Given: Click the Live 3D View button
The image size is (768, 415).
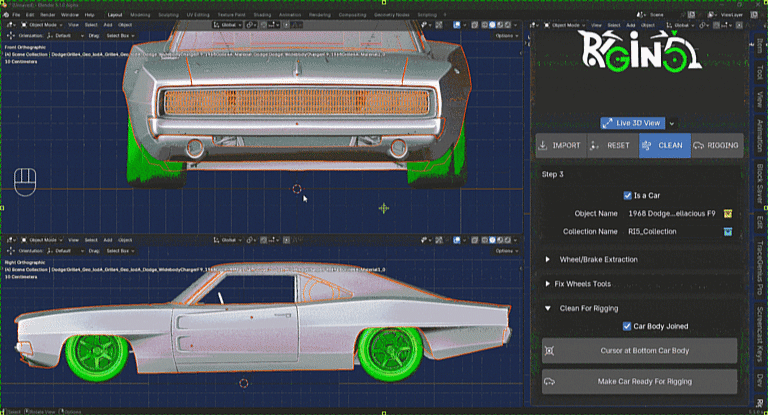Looking at the screenshot, I should point(632,123).
